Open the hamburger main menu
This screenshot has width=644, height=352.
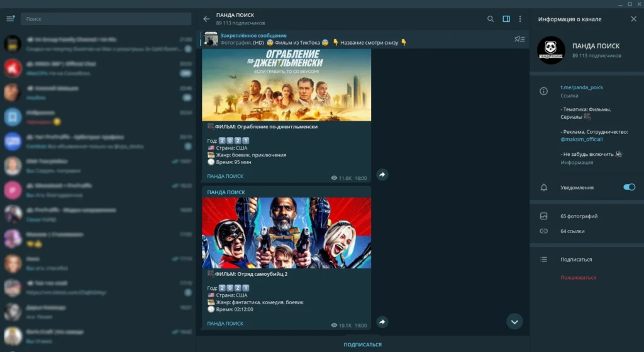point(10,18)
